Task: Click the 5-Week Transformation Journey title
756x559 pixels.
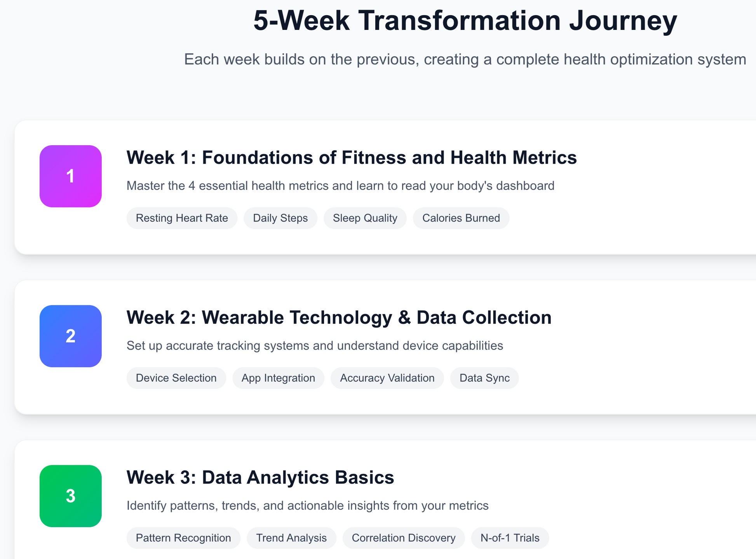Action: pos(465,20)
